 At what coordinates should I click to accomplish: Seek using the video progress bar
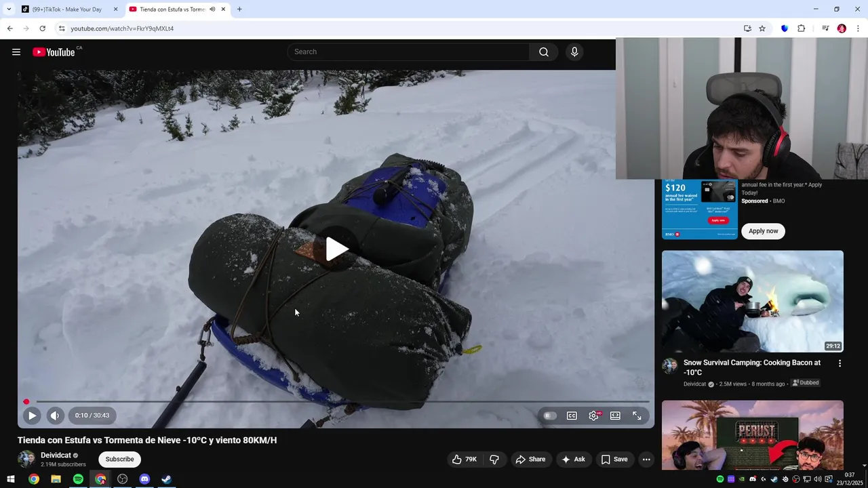336,402
